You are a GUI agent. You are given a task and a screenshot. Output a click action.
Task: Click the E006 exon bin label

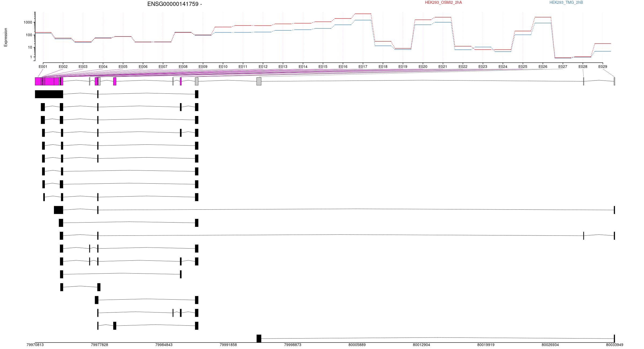click(143, 67)
